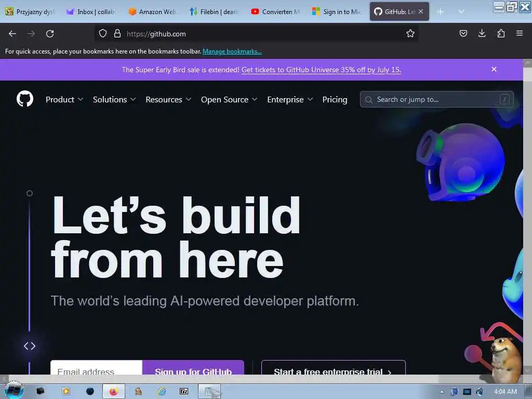Click the page vertical scrollbar down arrow

[x=527, y=369]
